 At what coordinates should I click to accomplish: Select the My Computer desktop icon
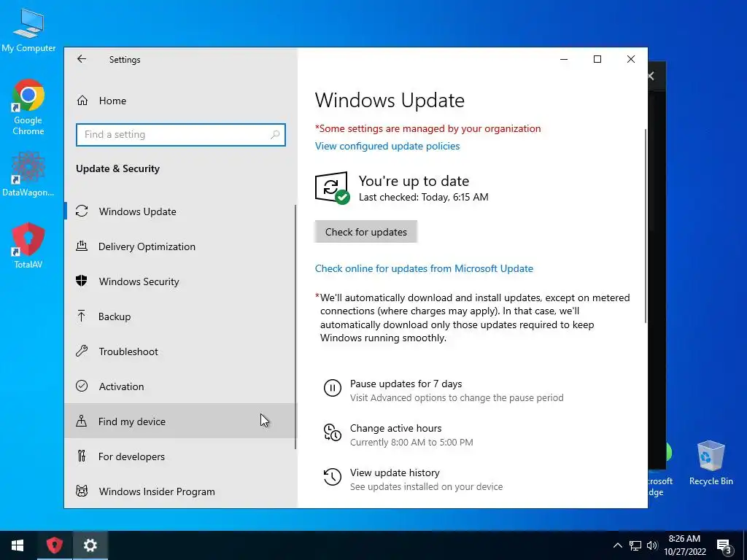pyautogui.click(x=28, y=31)
